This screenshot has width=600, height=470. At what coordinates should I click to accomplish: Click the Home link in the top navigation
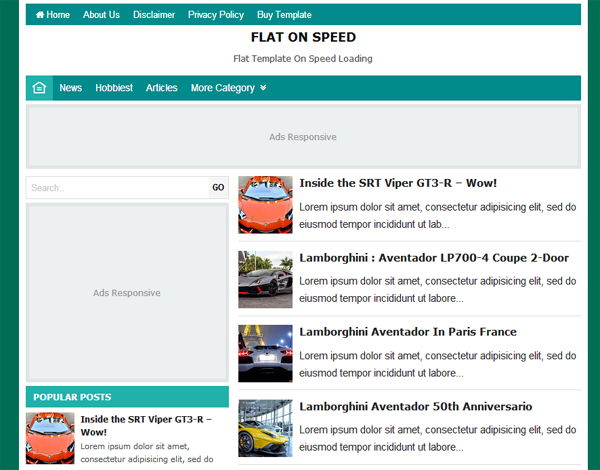pos(52,15)
